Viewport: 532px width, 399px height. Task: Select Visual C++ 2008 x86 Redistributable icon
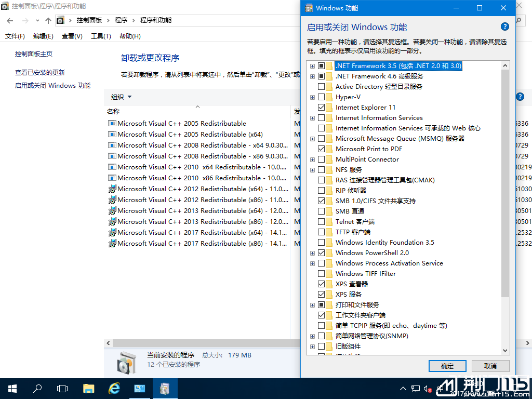pos(112,156)
